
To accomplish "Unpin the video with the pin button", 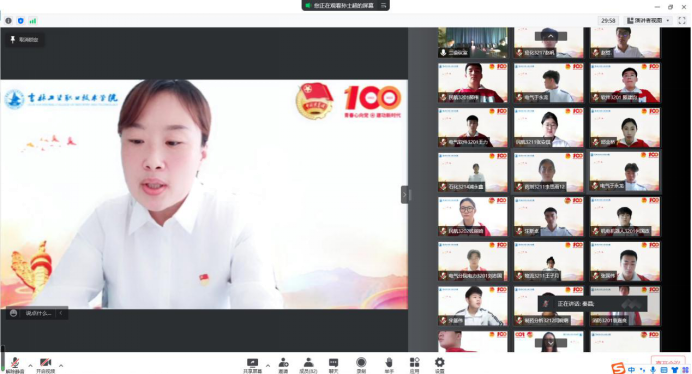I will pos(25,40).
